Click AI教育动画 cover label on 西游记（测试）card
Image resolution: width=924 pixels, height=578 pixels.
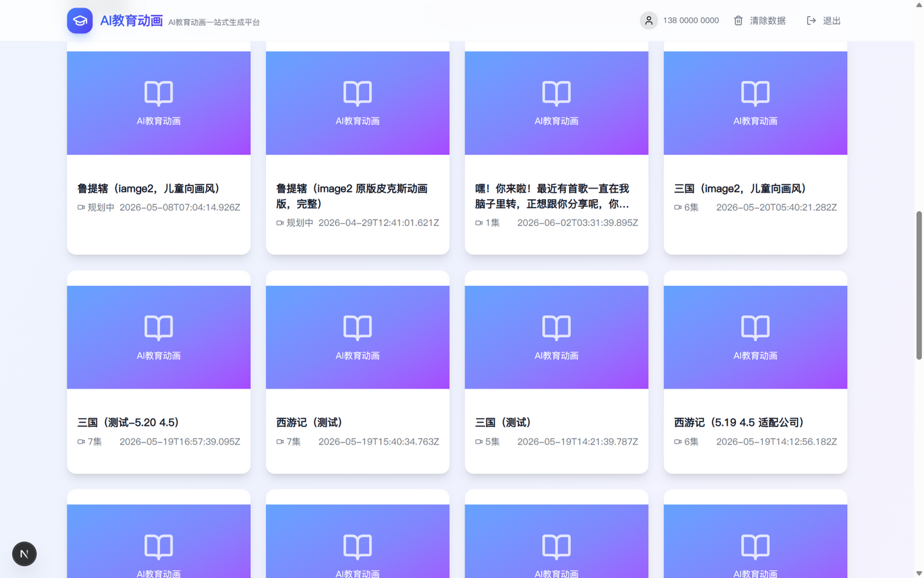357,356
